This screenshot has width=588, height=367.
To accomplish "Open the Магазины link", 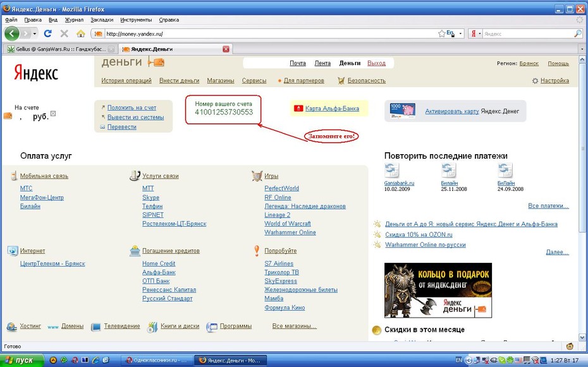I will [x=221, y=80].
